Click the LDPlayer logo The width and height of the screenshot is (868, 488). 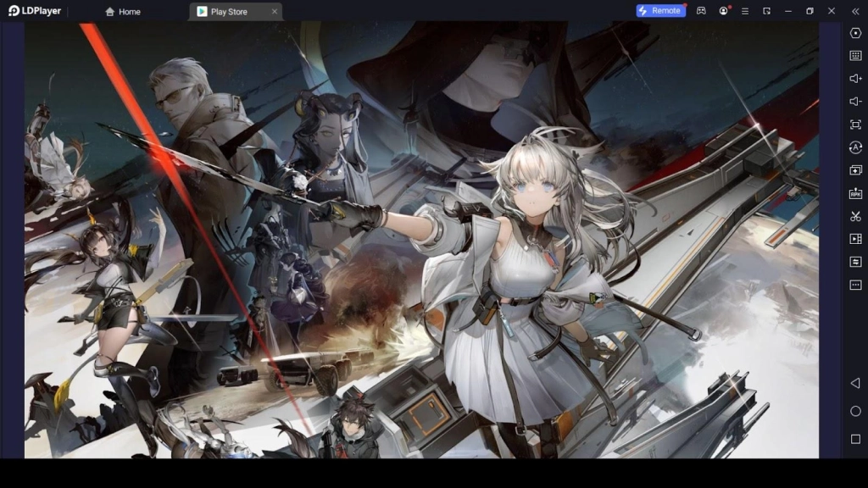pos(34,11)
